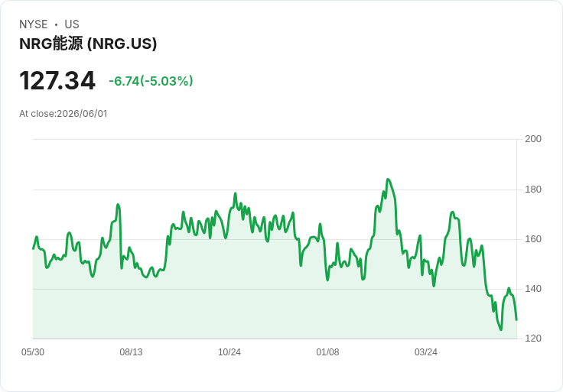Click the end point of the price line

click(x=516, y=319)
